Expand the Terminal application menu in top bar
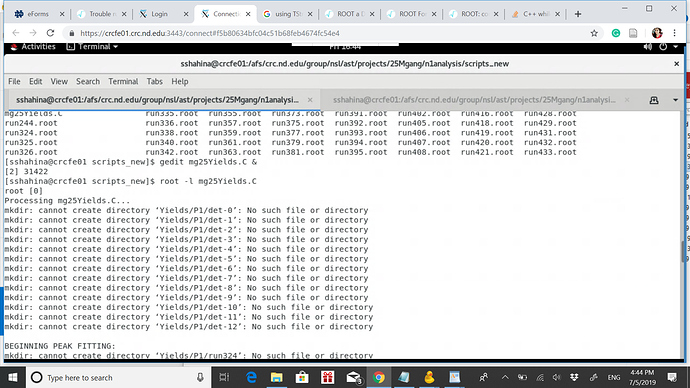The width and height of the screenshot is (690, 388). 92,47
